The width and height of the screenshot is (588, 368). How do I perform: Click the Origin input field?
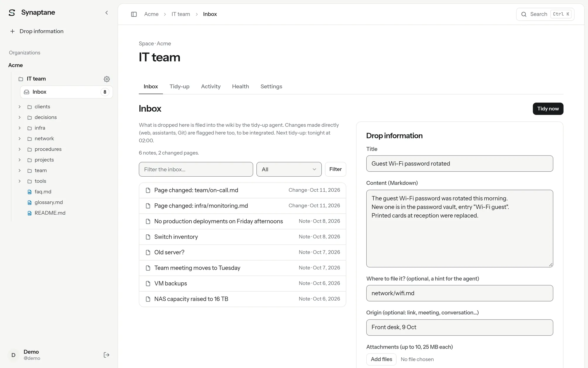click(x=460, y=327)
